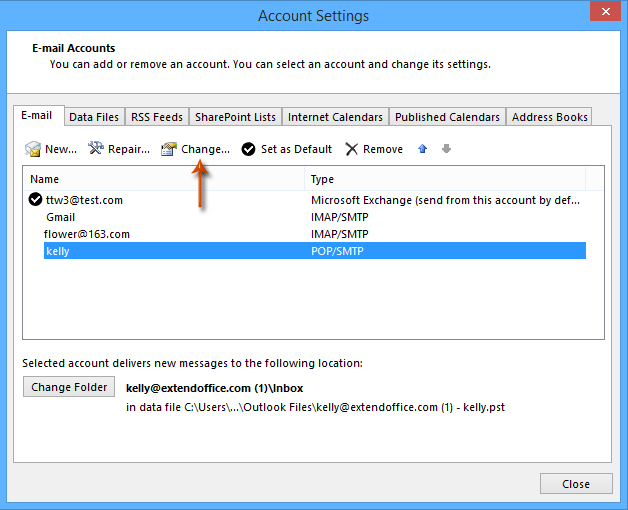The image size is (628, 510).
Task: Click the Repair tools icon
Action: pyautogui.click(x=96, y=149)
